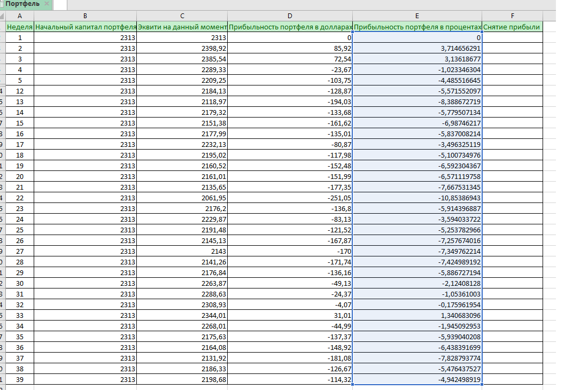Select the cell with value -251,05

[290, 198]
